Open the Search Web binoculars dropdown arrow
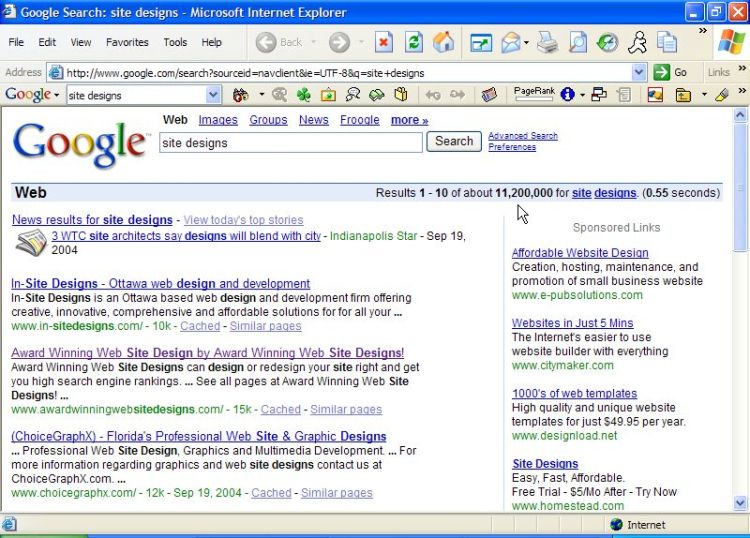This screenshot has height=538, width=750. click(x=261, y=95)
